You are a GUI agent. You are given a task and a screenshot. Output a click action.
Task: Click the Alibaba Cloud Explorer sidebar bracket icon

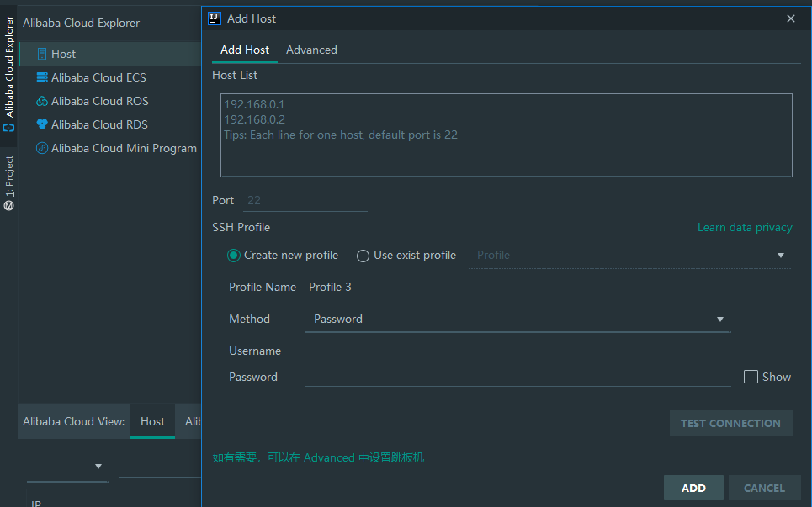click(8, 127)
